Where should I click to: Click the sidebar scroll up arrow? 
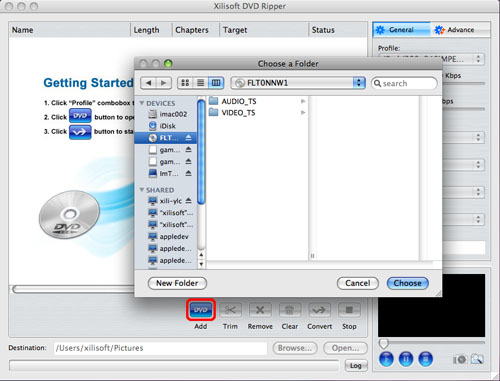coord(201,255)
